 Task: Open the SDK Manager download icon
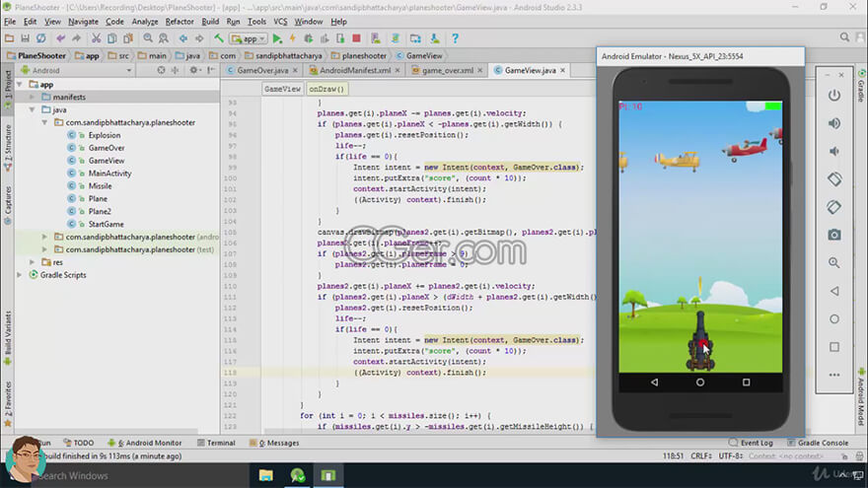(435, 38)
